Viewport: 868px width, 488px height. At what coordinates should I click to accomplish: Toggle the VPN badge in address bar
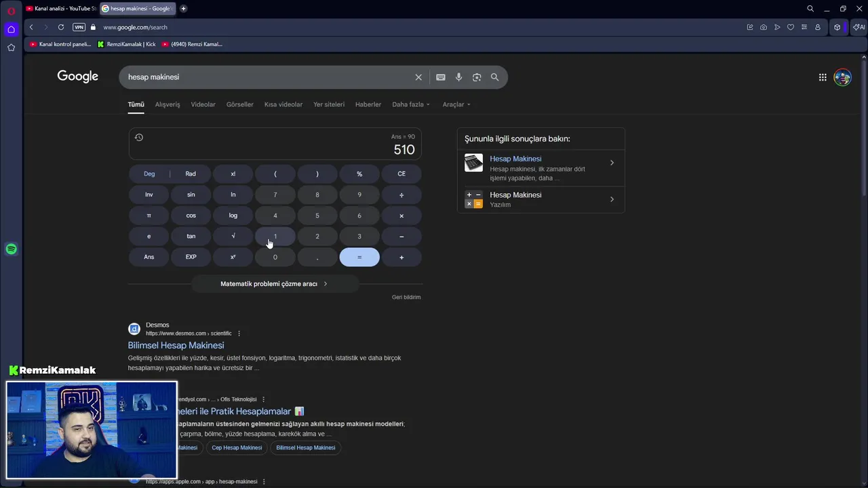click(x=79, y=27)
